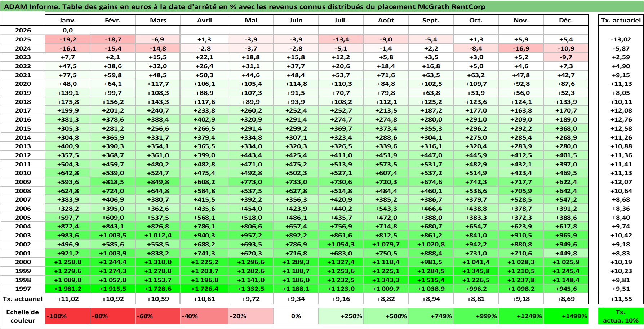644x329 pixels.
Task: Click the top Tx. actuariel column header
Action: (621, 20)
